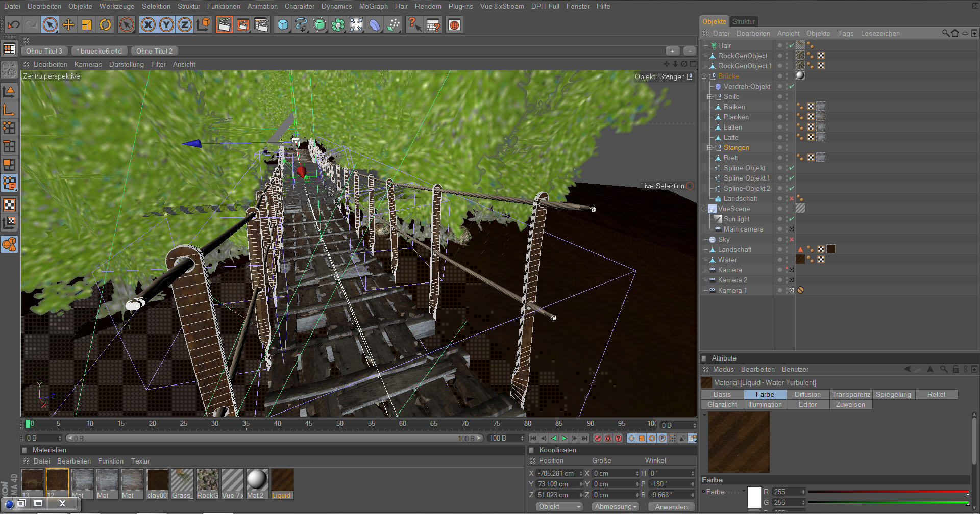Render the active view with the clapperboard icon
Screen dimensions: 980x514
pos(224,24)
